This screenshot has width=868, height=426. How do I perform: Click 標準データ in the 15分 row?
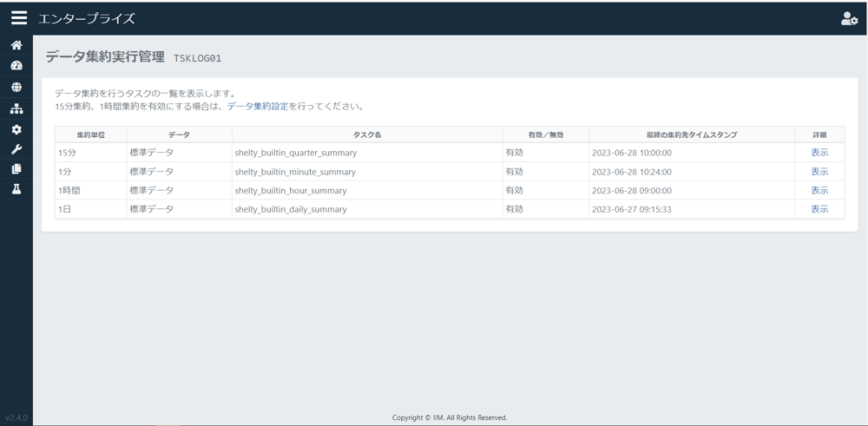coord(151,153)
